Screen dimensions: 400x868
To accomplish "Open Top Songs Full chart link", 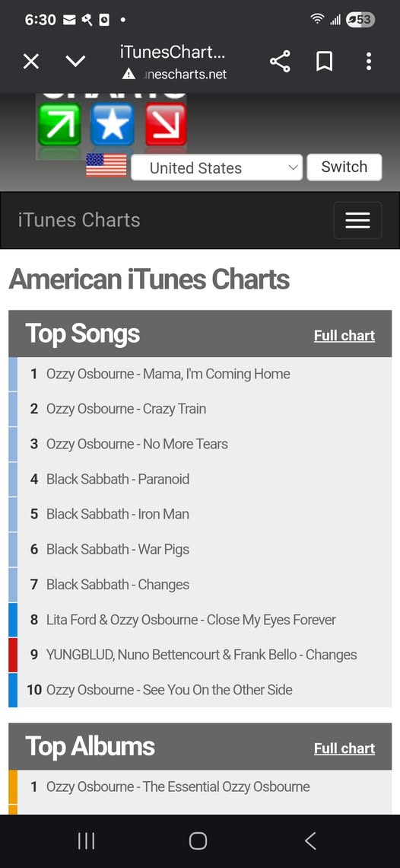I will click(x=344, y=336).
